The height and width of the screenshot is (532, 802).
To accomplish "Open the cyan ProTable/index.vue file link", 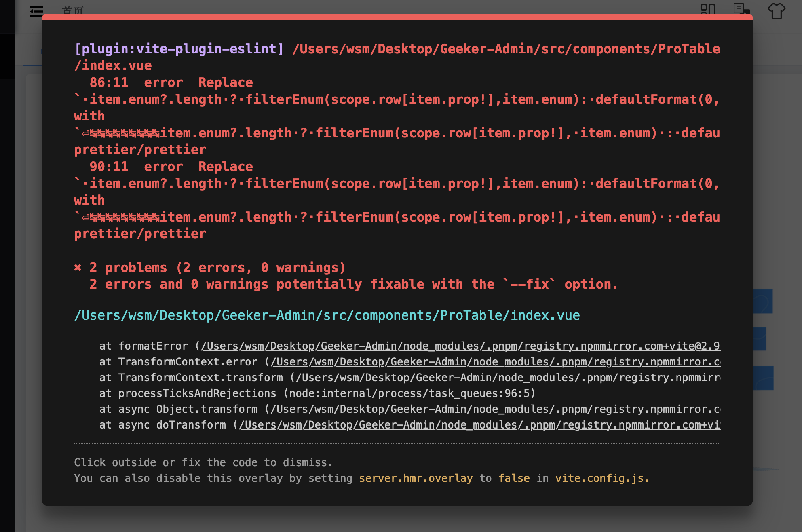I will pos(327,316).
